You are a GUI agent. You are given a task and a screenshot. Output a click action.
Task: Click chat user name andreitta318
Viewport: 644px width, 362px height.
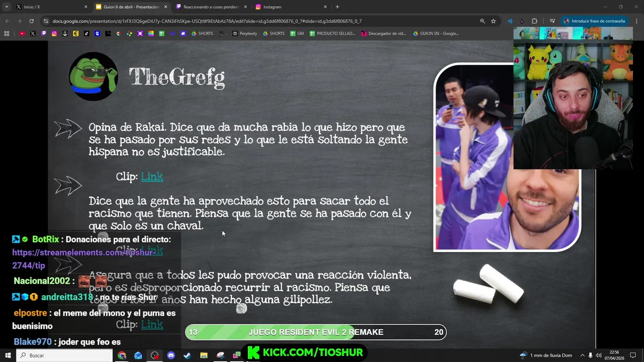[x=67, y=297]
